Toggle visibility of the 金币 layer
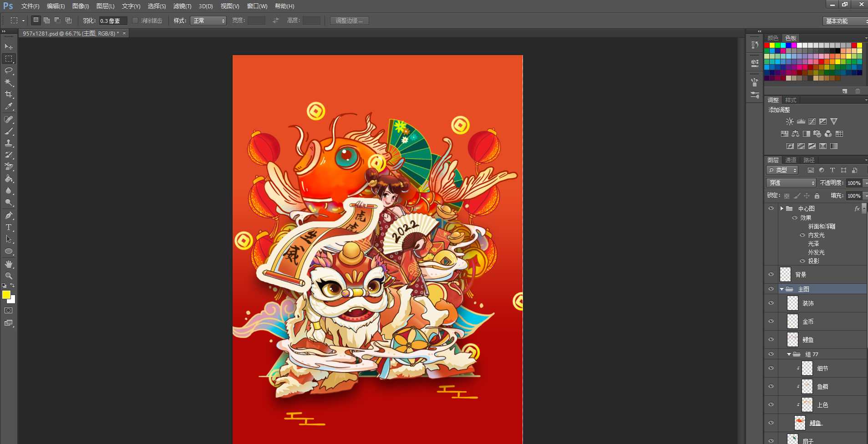868x444 pixels. click(x=771, y=322)
